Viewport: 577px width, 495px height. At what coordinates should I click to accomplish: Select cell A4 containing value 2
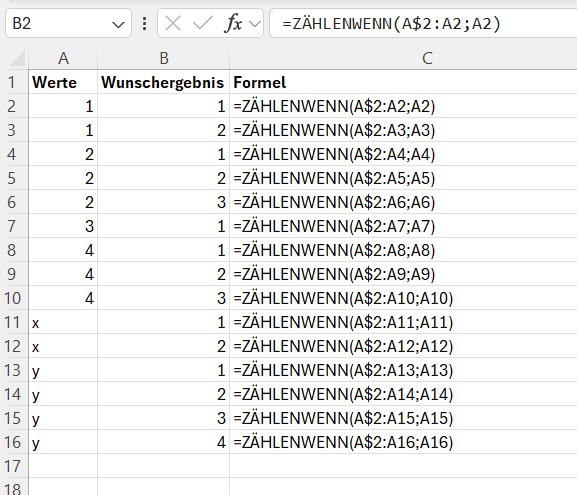click(63, 154)
